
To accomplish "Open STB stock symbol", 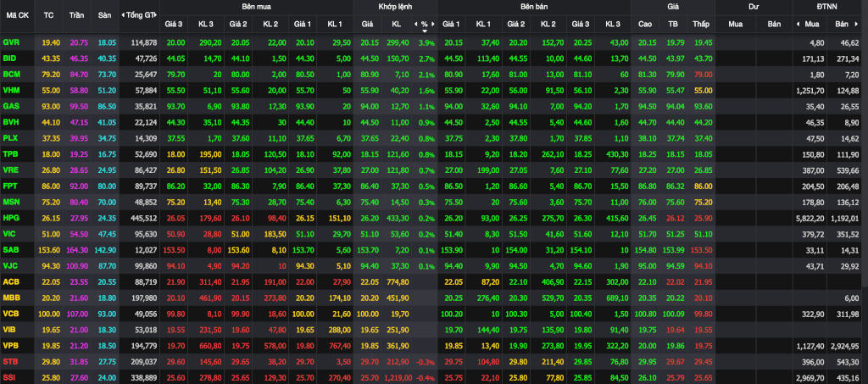I will 10,361.
